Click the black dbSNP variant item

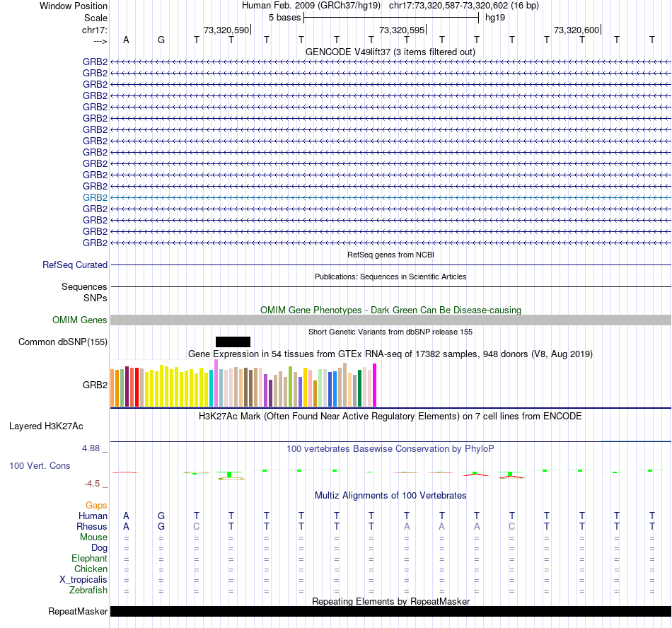click(x=233, y=342)
